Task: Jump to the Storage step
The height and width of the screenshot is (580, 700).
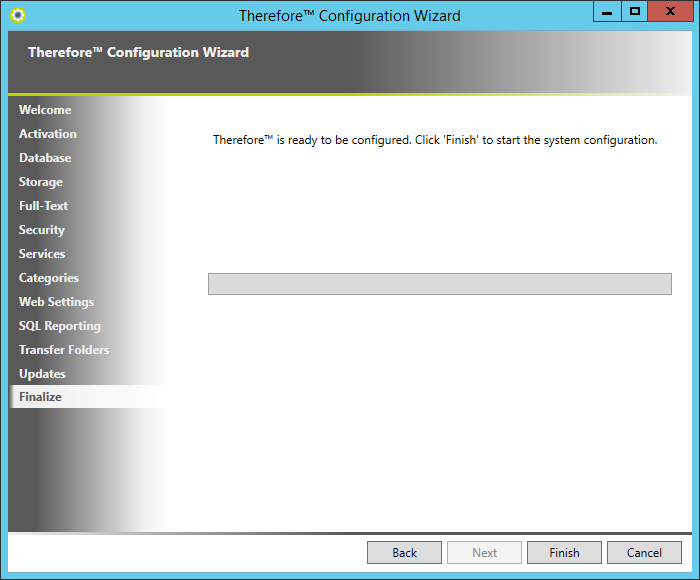Action: coord(41,182)
